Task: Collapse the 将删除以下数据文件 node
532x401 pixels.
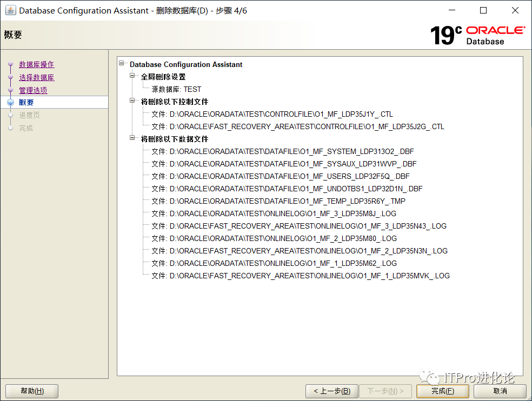Action: click(x=132, y=138)
